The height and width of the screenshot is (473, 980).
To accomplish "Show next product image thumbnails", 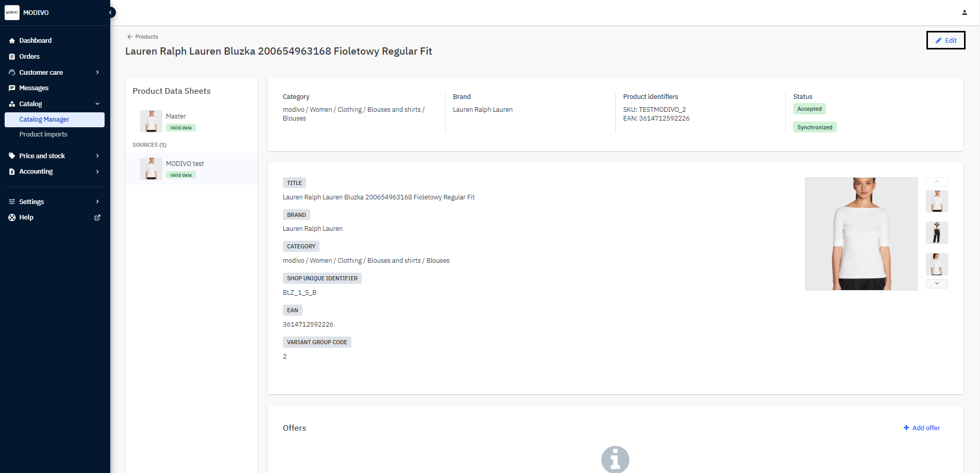I will 937,283.
